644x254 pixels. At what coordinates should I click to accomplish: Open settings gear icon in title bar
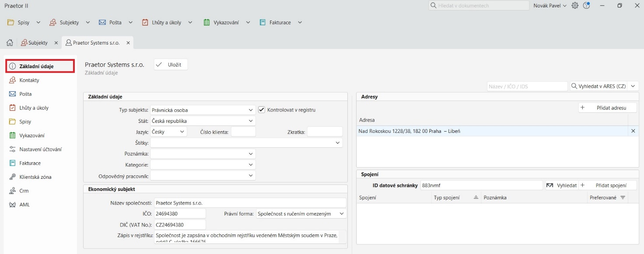[575, 6]
